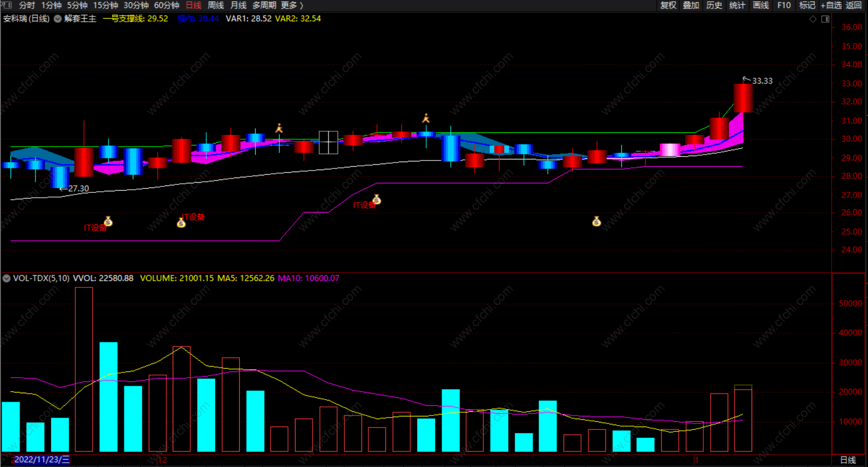The image size is (868, 467).
Task: Click the VAR2: 32.54 label
Action: coord(298,19)
